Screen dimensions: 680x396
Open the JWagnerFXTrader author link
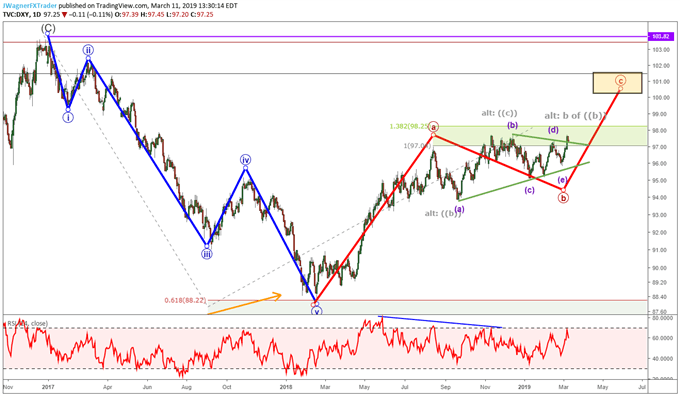click(x=30, y=6)
